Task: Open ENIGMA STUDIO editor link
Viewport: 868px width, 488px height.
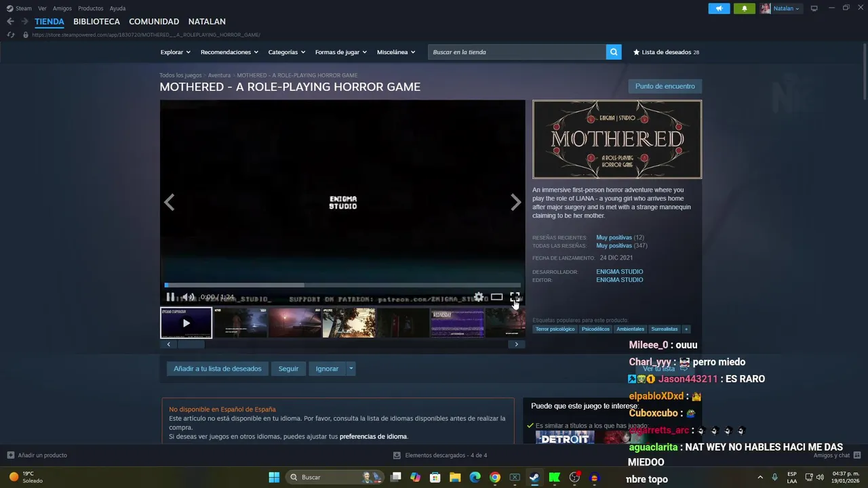Action: pyautogui.click(x=619, y=280)
